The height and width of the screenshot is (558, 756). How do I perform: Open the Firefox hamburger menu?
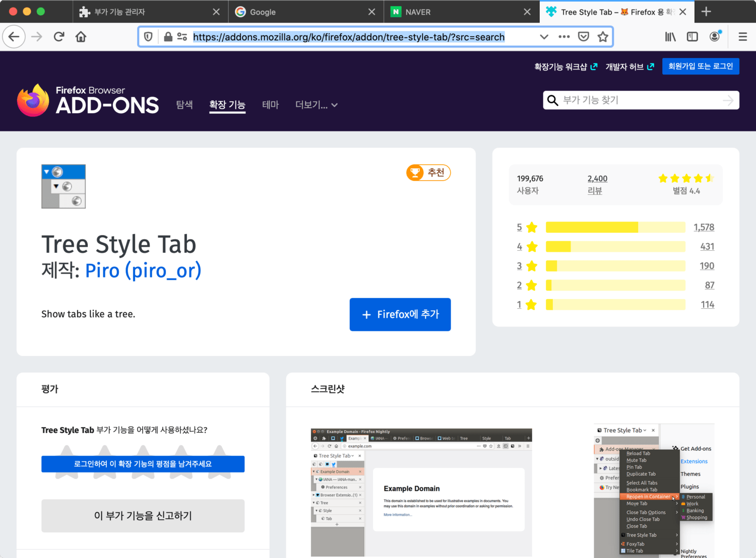click(x=742, y=37)
